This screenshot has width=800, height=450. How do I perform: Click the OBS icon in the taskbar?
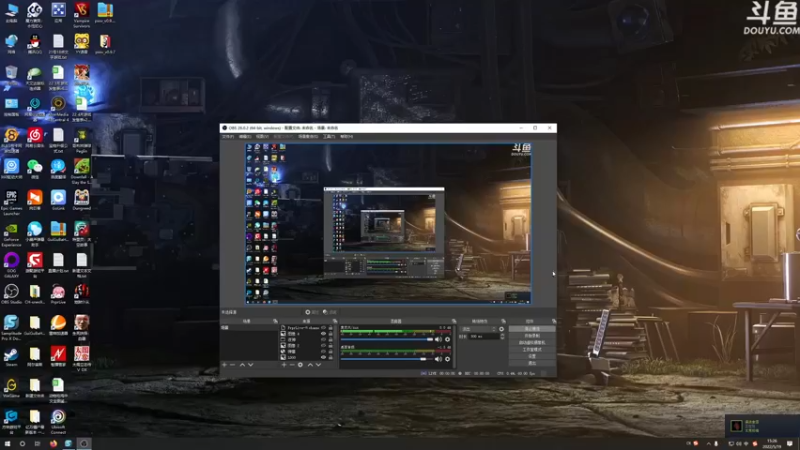tap(84, 444)
